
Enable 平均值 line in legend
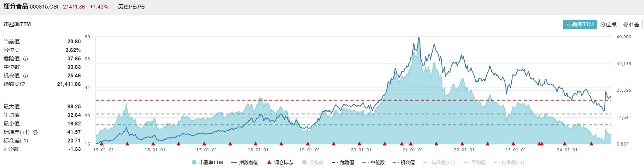pyautogui.click(x=474, y=163)
